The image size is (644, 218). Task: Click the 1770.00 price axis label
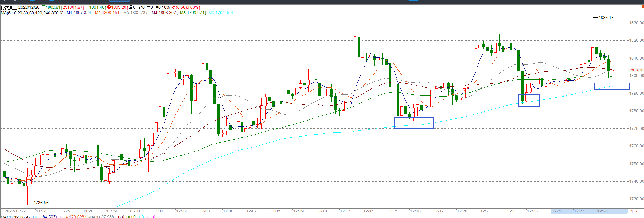[x=636, y=128]
